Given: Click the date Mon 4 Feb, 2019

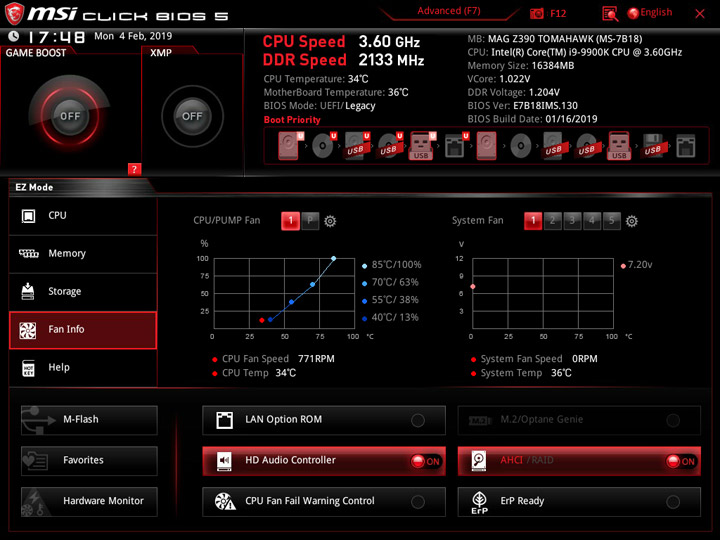Looking at the screenshot, I should point(133,36).
